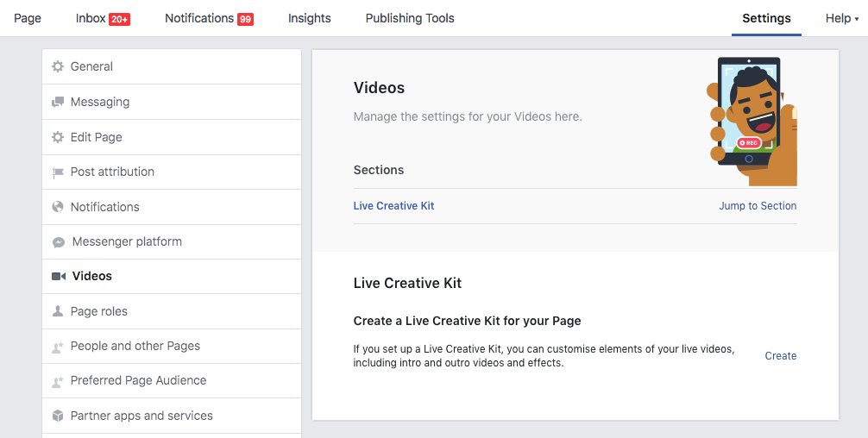
Task: Click the 99 badge on Notifications tab
Action: [245, 19]
